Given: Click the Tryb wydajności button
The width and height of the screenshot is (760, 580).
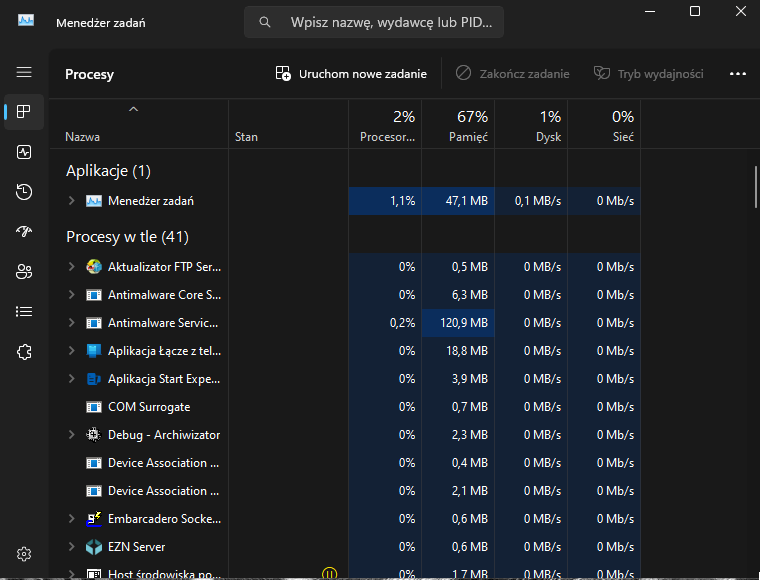Looking at the screenshot, I should [648, 74].
